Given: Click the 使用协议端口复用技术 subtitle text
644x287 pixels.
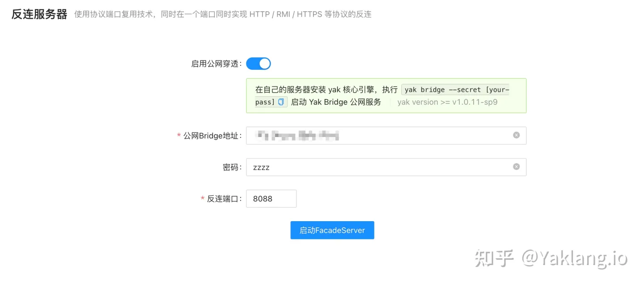Looking at the screenshot, I should click(223, 14).
